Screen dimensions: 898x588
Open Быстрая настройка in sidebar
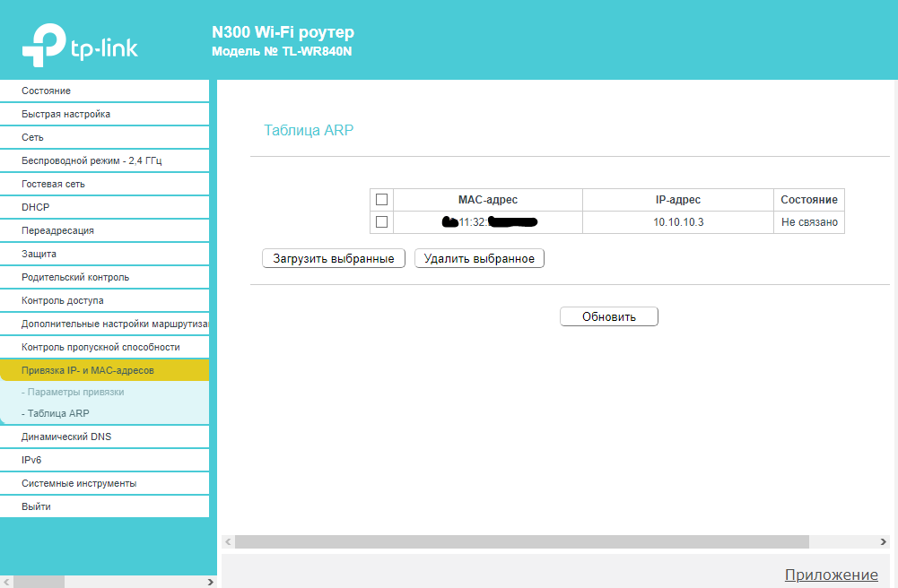point(104,114)
